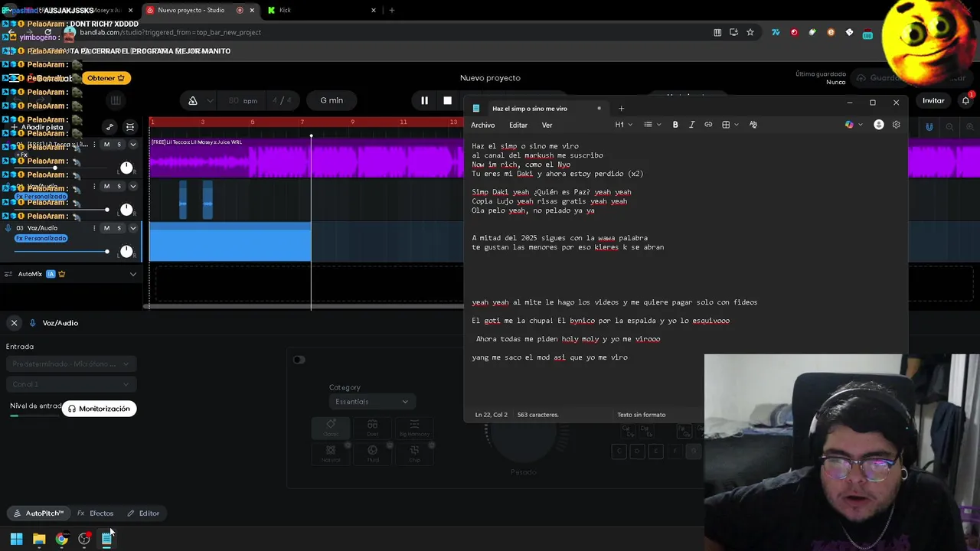Pause playback in BandLab transport

click(424, 100)
